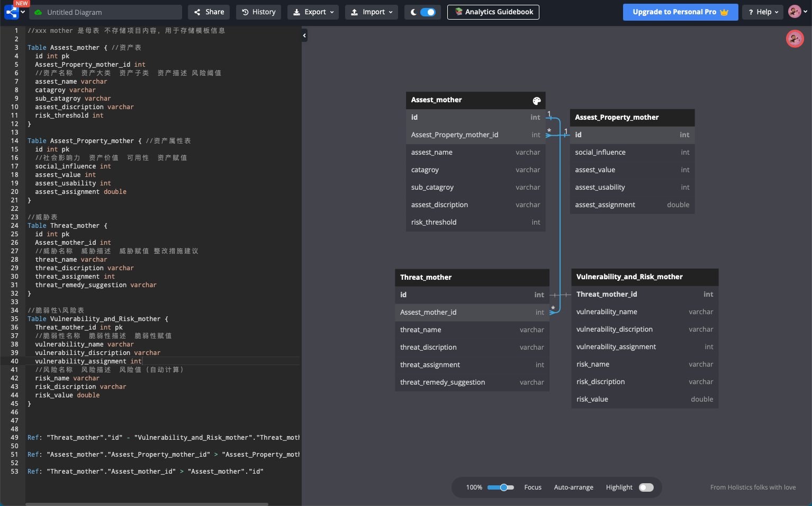
Task: Click the catagroy field row
Action: 475,170
